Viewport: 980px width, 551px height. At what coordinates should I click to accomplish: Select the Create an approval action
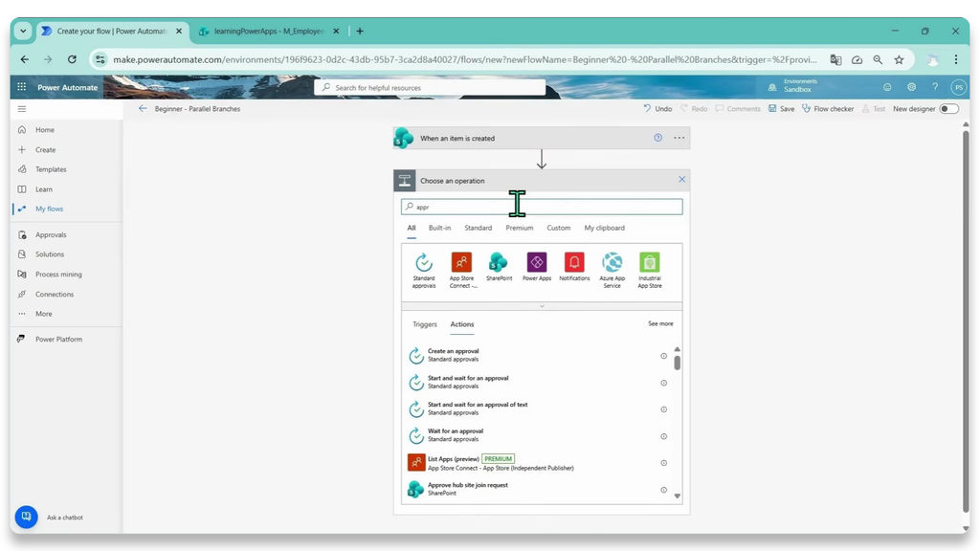(x=538, y=356)
